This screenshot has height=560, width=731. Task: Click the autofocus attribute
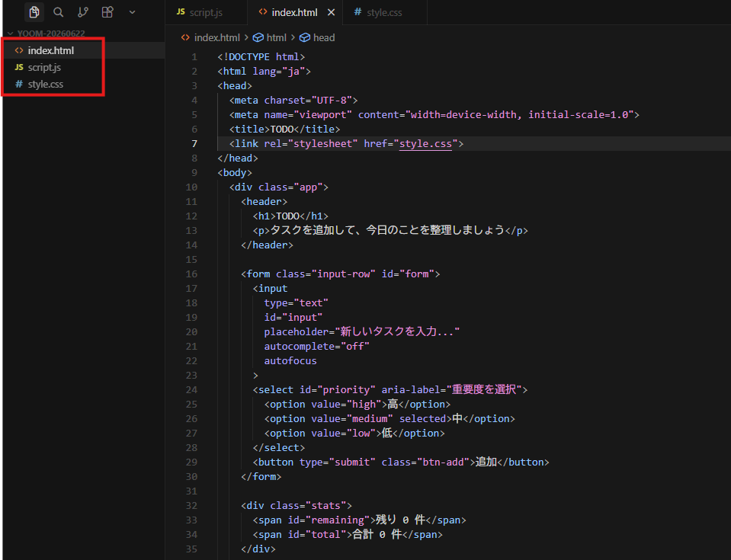click(x=290, y=360)
